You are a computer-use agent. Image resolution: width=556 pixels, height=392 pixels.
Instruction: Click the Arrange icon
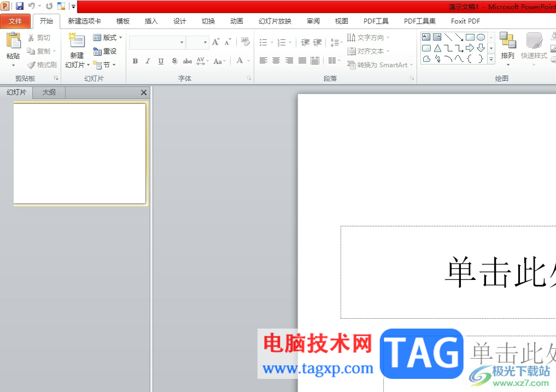(x=507, y=40)
